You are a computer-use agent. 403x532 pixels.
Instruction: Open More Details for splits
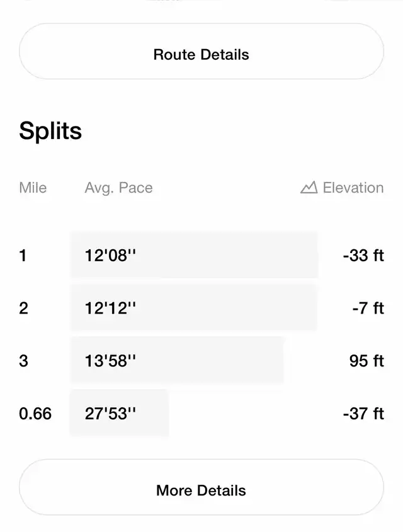coord(201,490)
